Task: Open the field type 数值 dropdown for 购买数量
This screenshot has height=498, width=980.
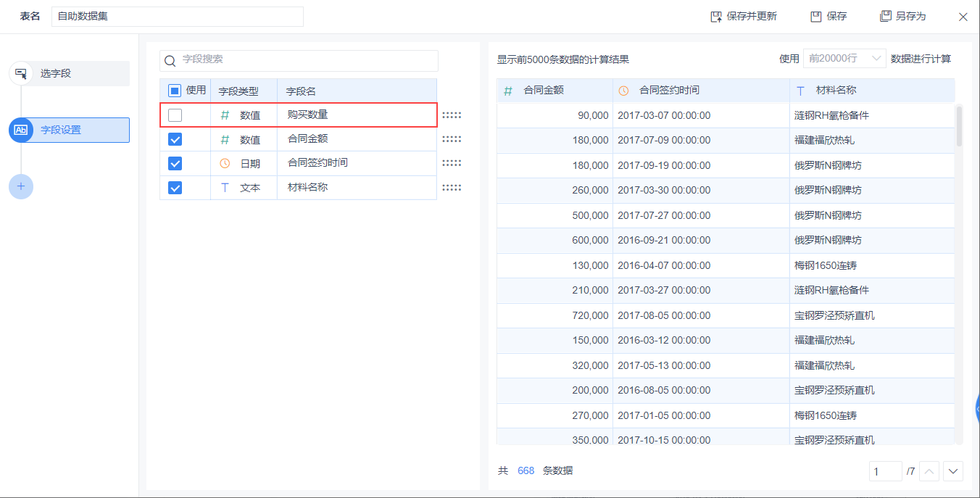Action: click(244, 115)
